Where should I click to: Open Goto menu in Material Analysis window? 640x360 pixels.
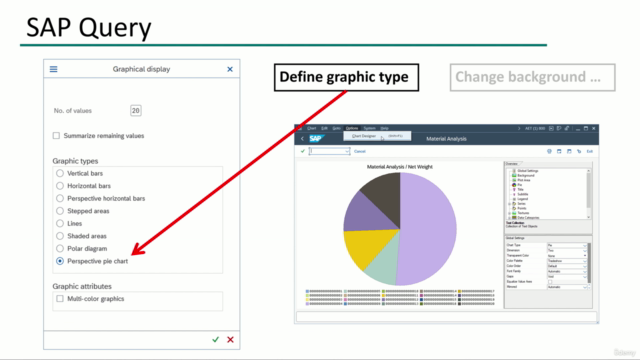336,128
